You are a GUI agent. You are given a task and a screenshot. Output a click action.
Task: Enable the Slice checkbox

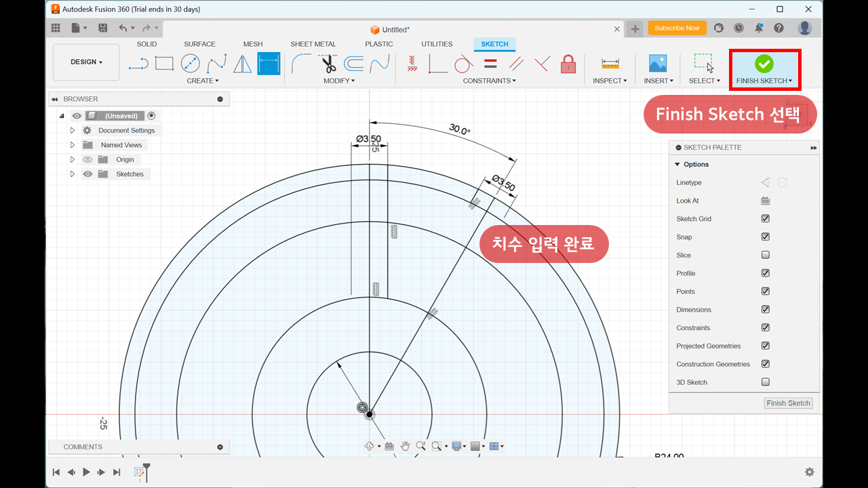coord(766,255)
